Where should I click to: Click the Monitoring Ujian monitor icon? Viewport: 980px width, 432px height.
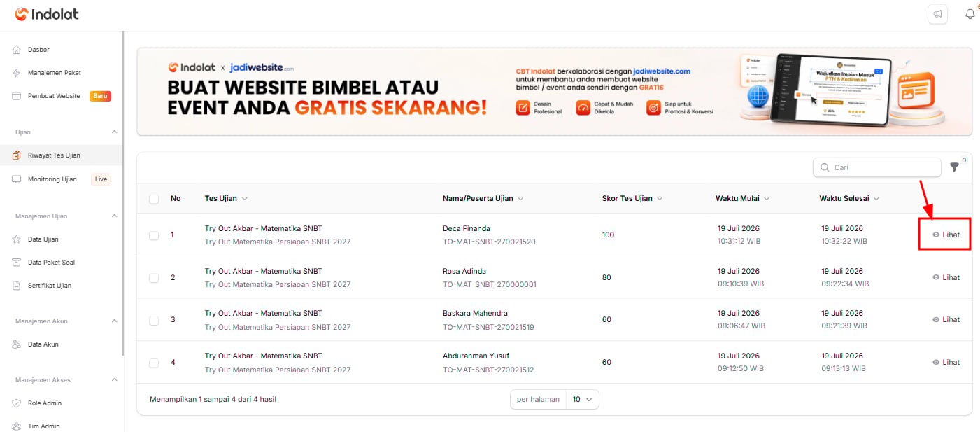click(17, 179)
